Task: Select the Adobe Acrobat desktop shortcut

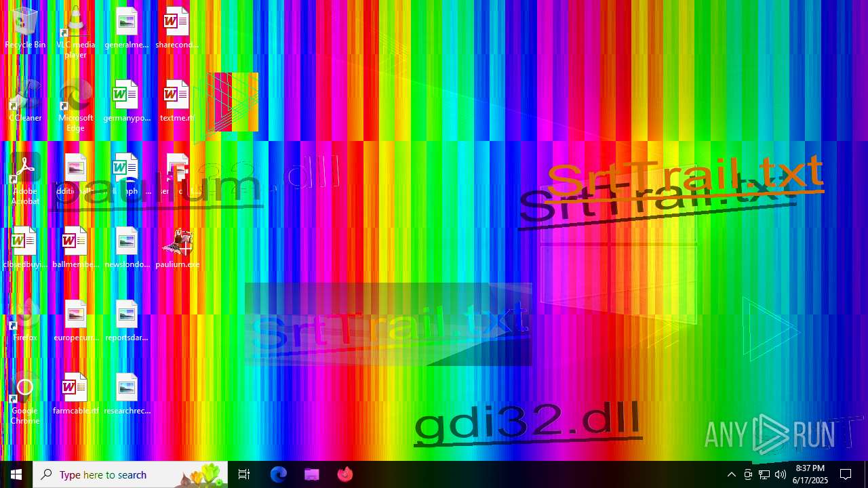Action: tap(25, 179)
